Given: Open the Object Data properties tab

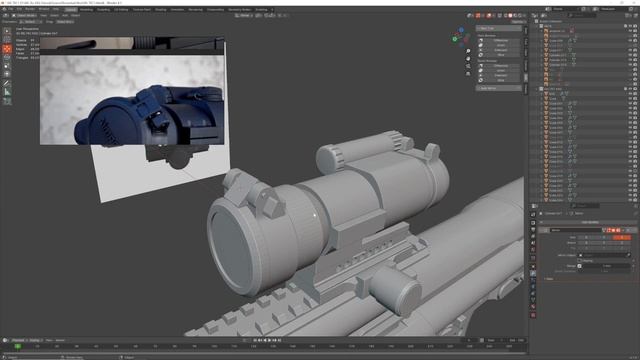Looking at the screenshot, I should (533, 300).
